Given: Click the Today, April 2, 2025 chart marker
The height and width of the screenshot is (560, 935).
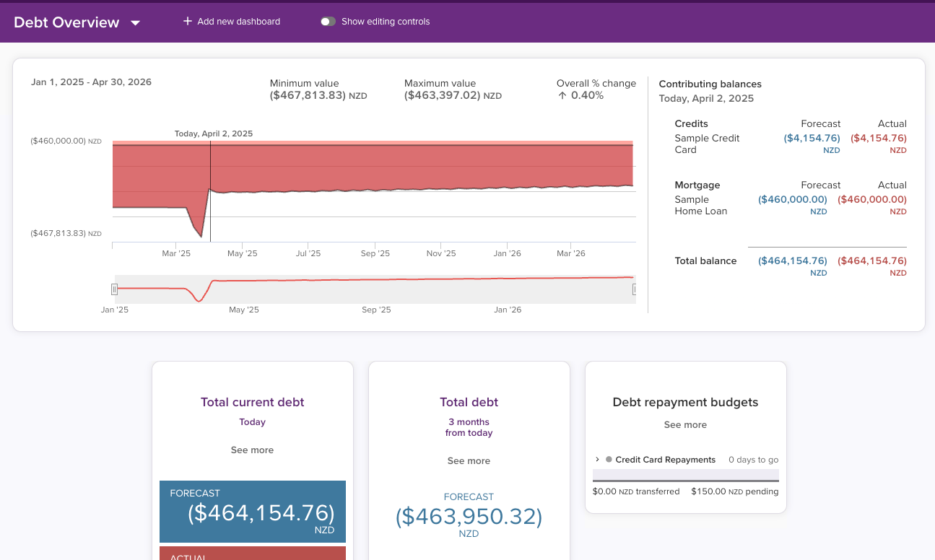Looking at the screenshot, I should coord(214,134).
